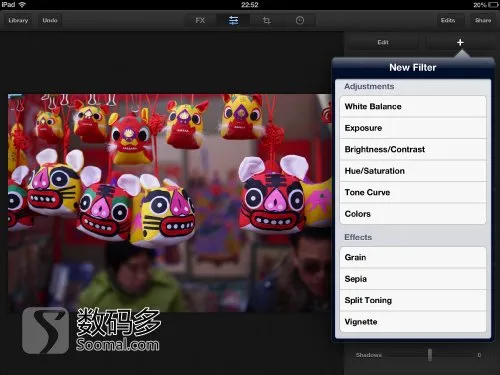Go back to Library
This screenshot has width=500, height=375.
coord(18,20)
